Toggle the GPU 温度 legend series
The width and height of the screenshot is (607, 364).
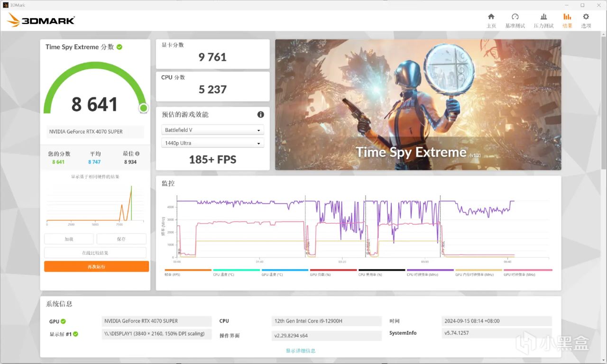click(x=285, y=272)
